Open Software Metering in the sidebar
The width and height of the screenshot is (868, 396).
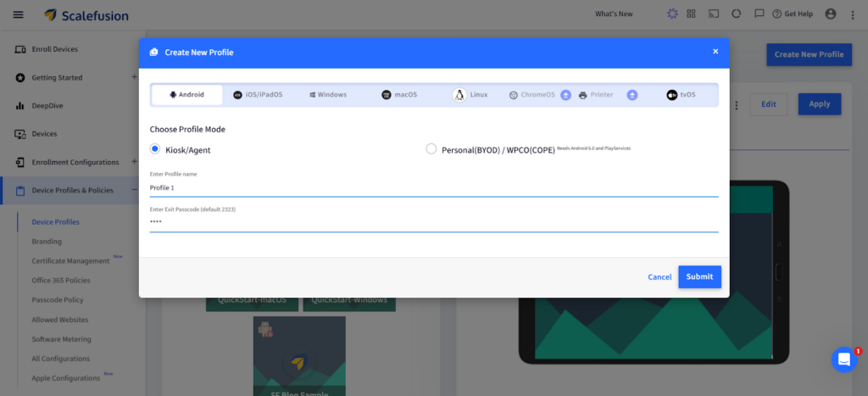point(61,339)
